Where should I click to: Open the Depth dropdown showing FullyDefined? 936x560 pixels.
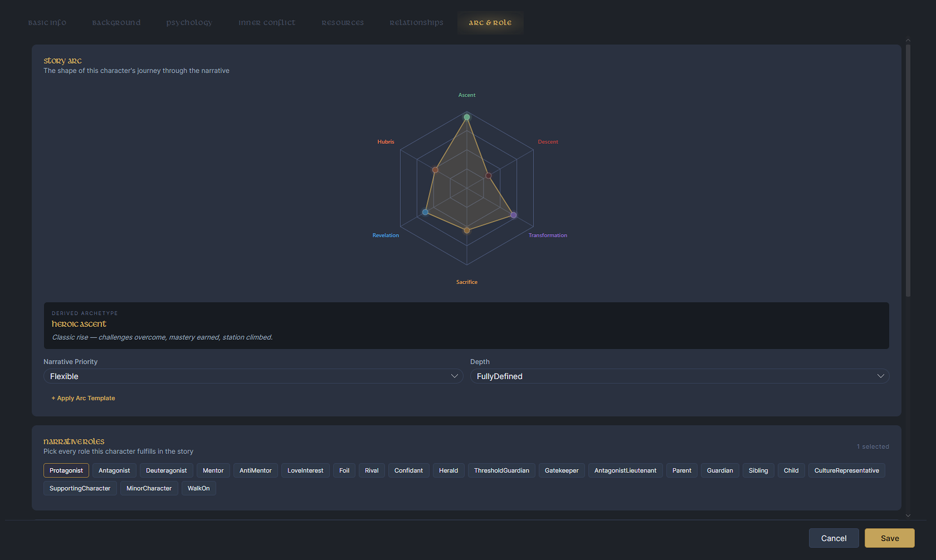click(x=679, y=376)
